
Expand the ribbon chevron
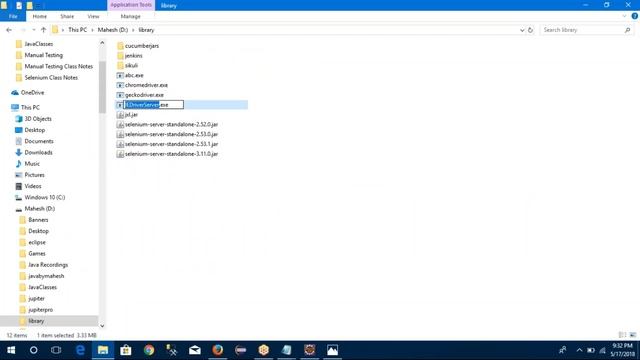pyautogui.click(x=624, y=16)
